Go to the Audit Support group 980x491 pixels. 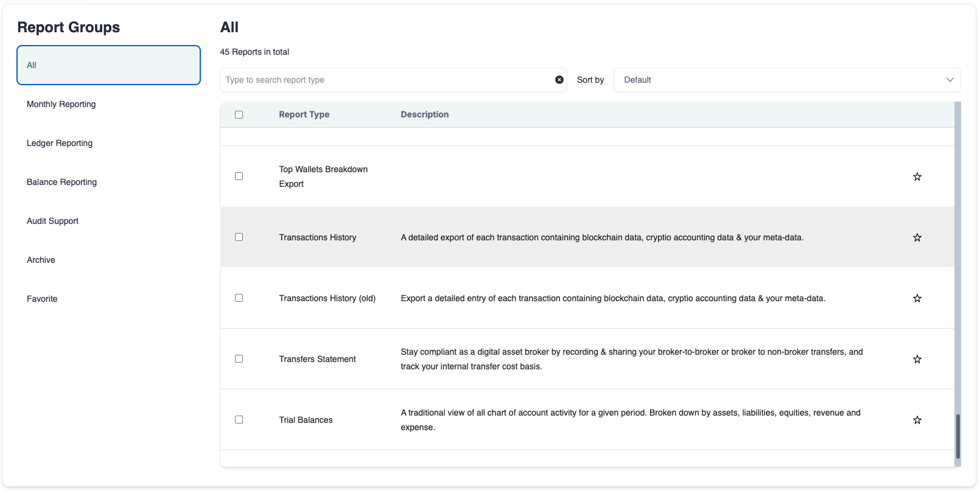click(52, 221)
